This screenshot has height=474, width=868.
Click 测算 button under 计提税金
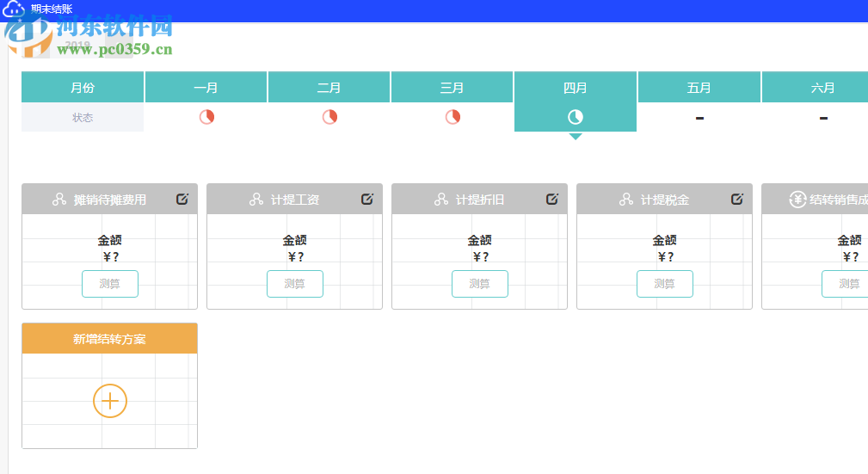(665, 284)
